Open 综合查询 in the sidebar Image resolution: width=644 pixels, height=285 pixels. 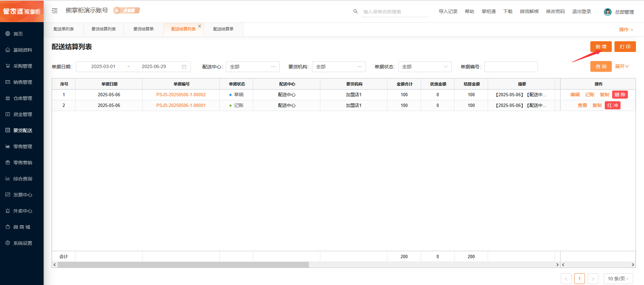(22, 178)
